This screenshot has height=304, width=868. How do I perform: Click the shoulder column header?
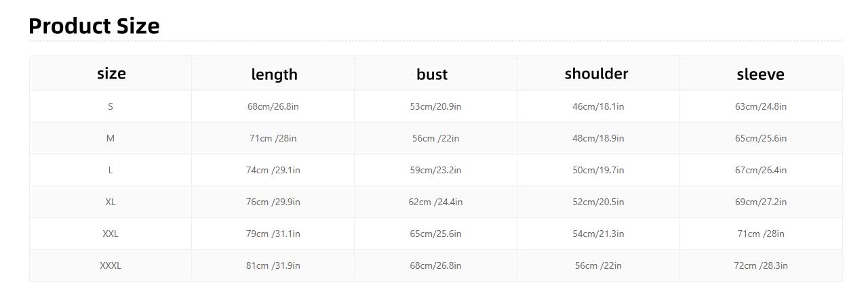[596, 73]
